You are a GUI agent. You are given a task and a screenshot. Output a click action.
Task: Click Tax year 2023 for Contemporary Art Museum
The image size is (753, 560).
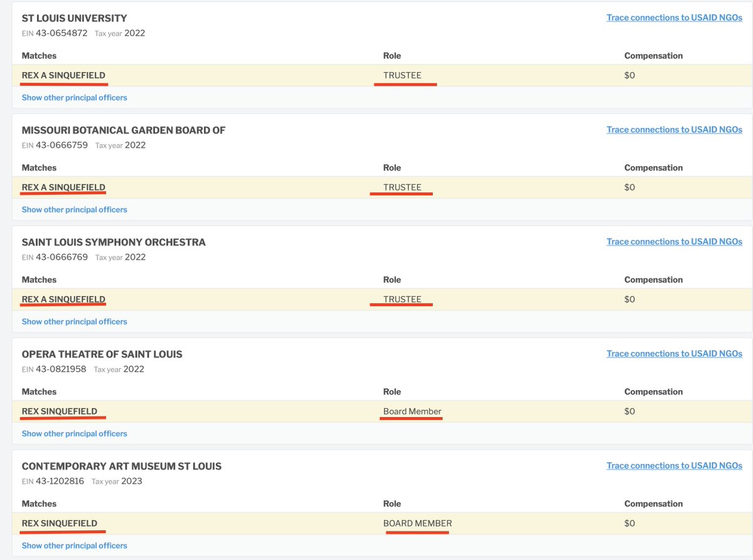[117, 482]
